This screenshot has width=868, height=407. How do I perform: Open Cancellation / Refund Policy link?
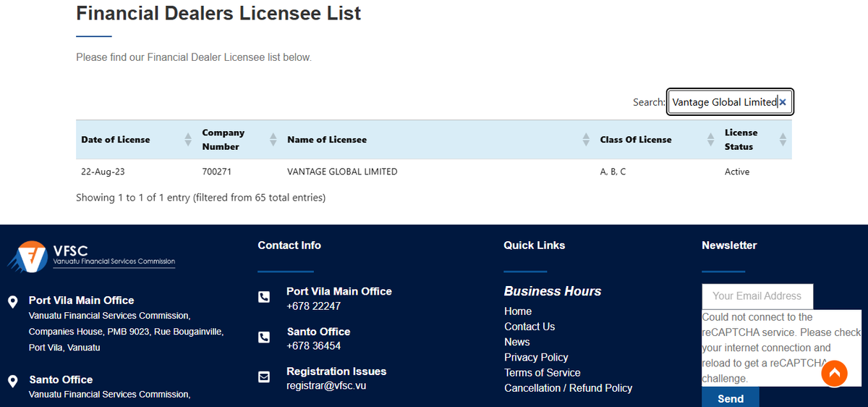pos(569,388)
